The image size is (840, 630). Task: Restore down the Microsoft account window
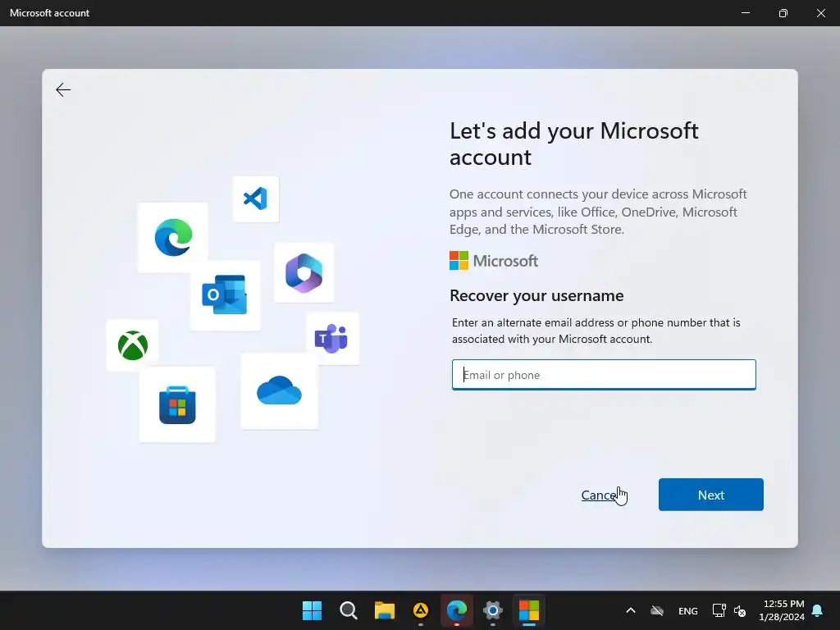[783, 13]
